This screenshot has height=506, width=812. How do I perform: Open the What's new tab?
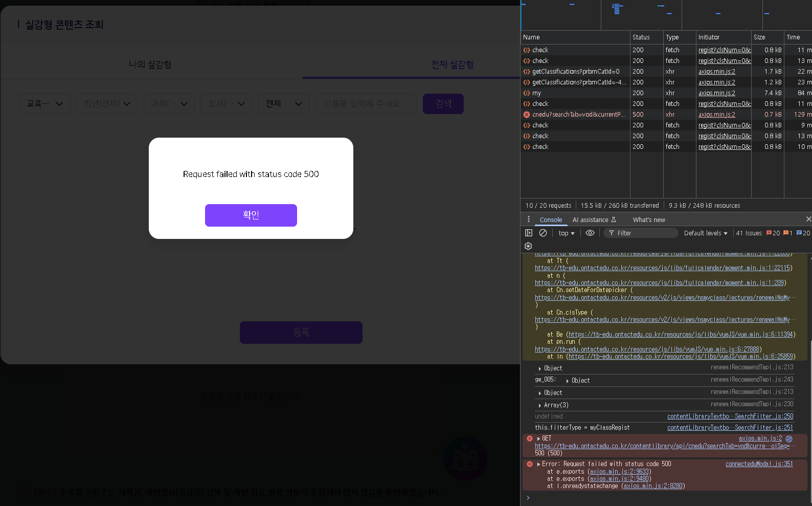(648, 220)
